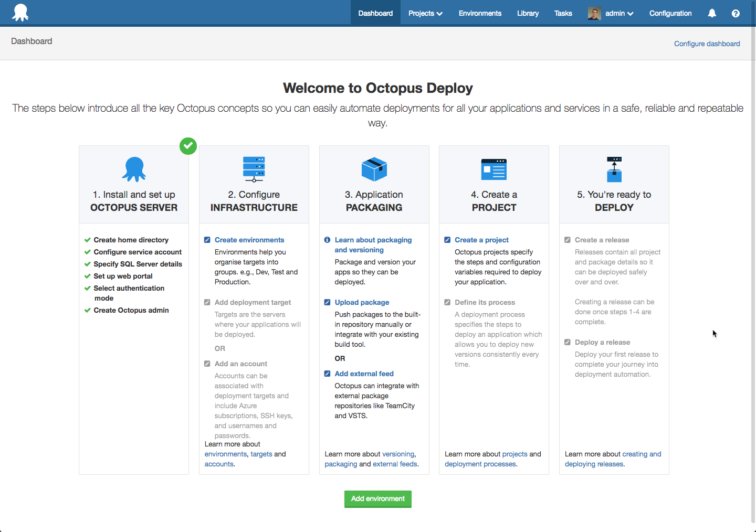Open the Tasks menu item

tap(563, 13)
